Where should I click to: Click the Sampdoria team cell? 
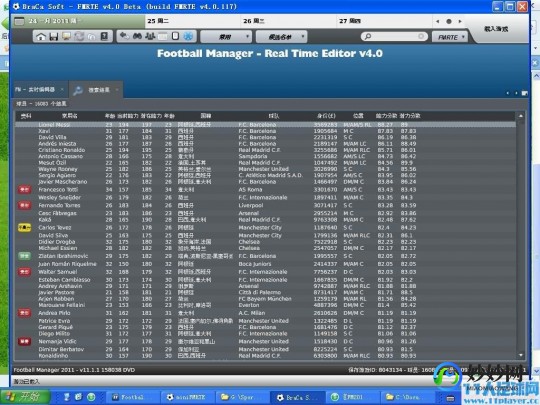tap(253, 156)
